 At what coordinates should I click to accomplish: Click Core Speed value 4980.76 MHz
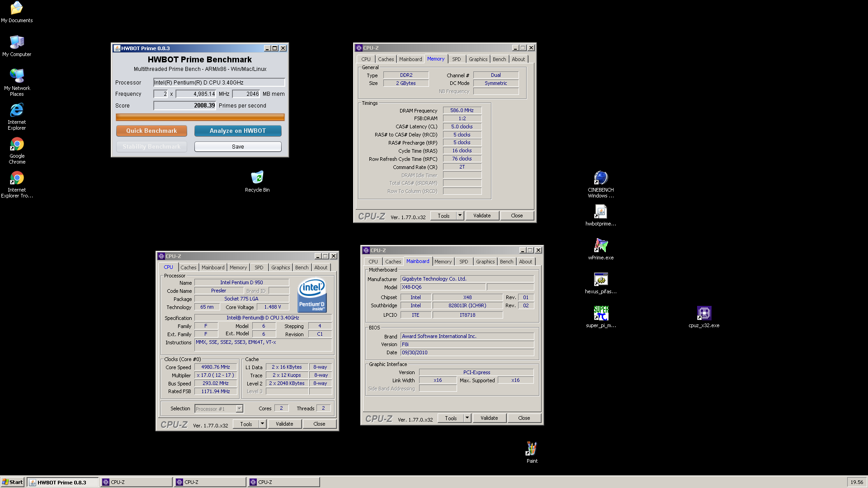click(216, 367)
